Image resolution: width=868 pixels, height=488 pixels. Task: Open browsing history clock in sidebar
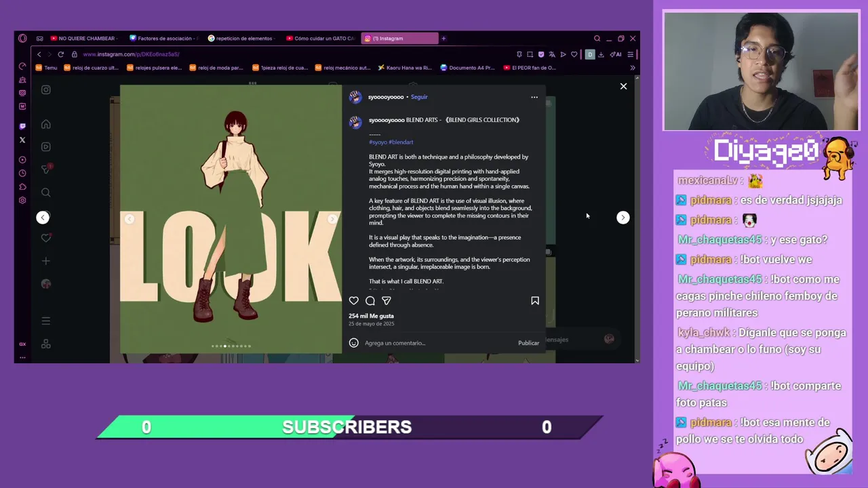pyautogui.click(x=22, y=174)
